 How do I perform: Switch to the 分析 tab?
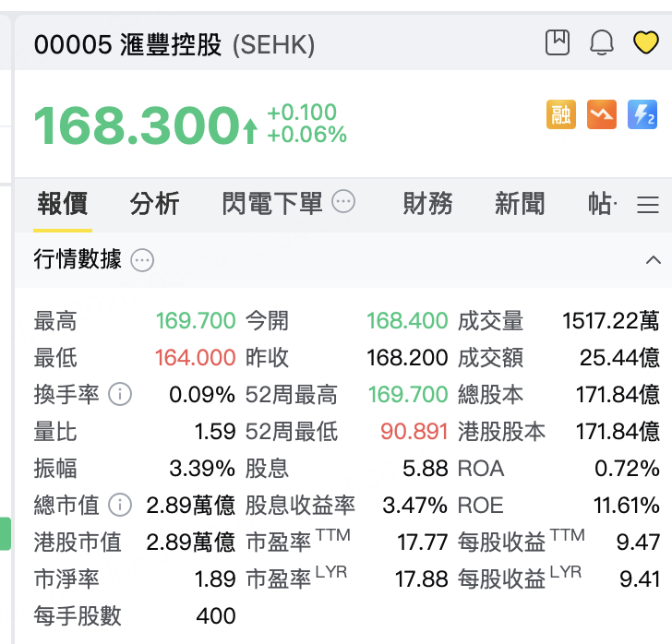155,204
